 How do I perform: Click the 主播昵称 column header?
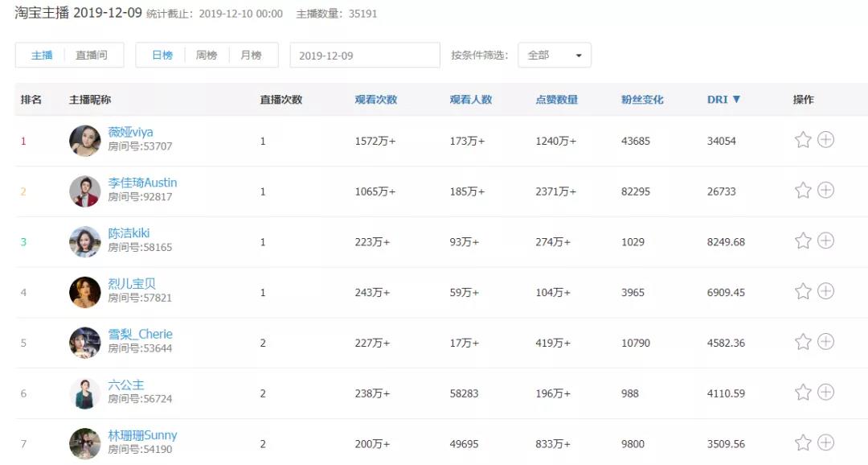coord(90,100)
